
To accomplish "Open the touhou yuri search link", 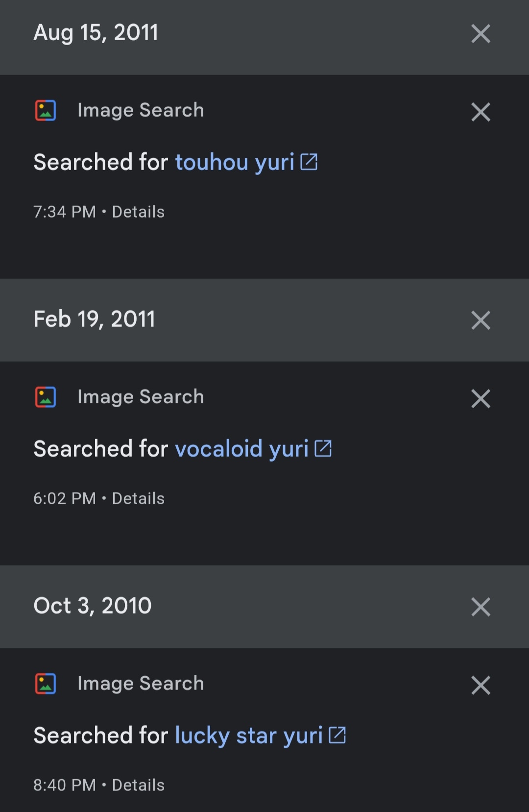I will coord(235,163).
